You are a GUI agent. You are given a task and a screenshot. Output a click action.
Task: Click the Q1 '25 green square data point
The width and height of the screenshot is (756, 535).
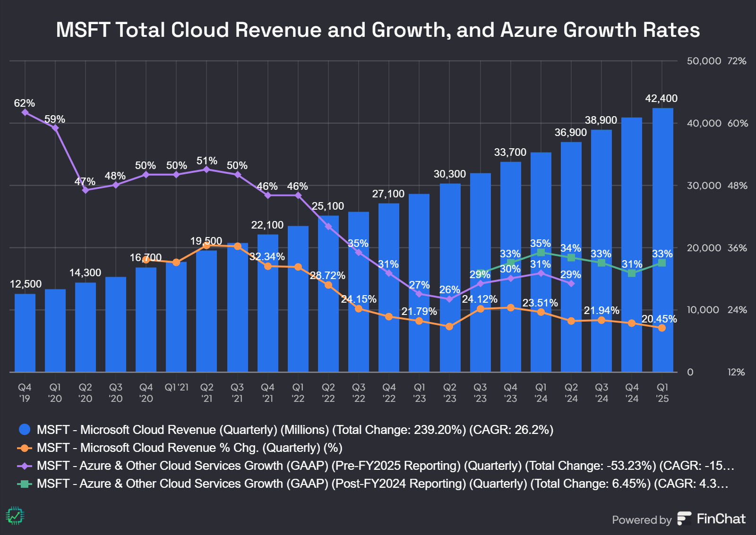tap(662, 263)
